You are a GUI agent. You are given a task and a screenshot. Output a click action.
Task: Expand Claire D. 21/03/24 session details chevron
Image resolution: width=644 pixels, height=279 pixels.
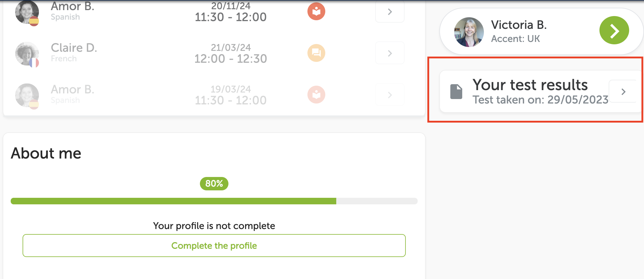coord(390,53)
